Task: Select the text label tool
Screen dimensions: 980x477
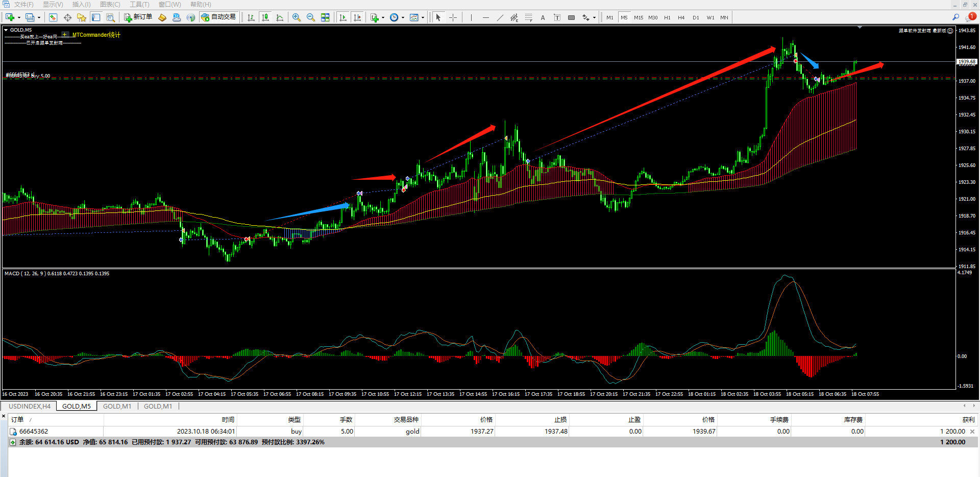Action: pyautogui.click(x=557, y=17)
